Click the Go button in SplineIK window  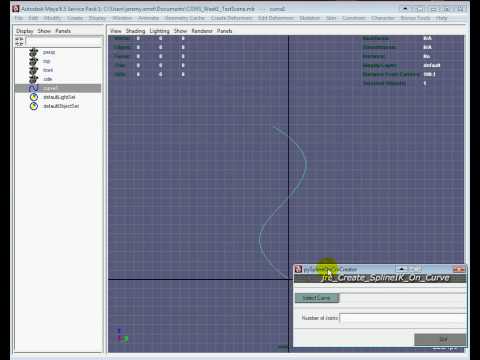[440, 339]
